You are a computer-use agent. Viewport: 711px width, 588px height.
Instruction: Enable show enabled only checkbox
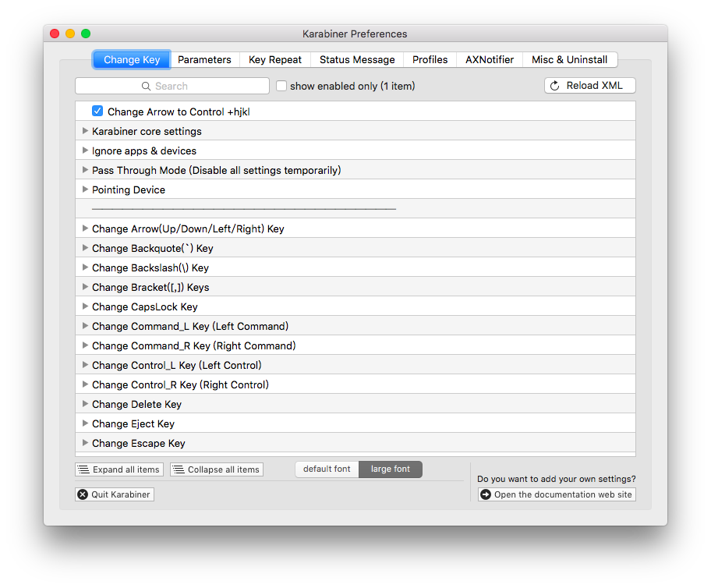(x=281, y=86)
